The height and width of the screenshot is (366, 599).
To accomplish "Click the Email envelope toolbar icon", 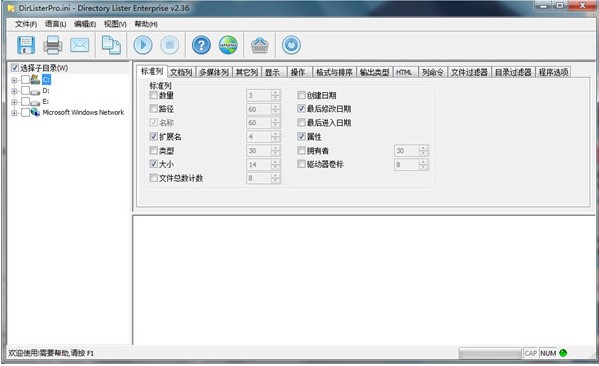I will [x=79, y=45].
